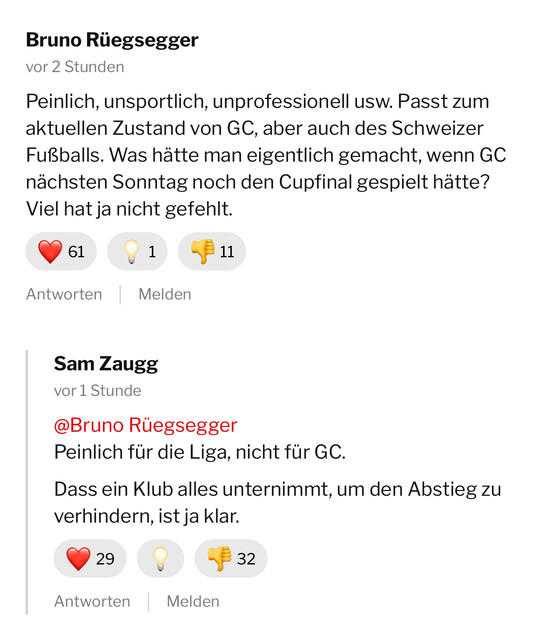Dislike Sam Zaugg's reply with thumbs down
This screenshot has height=640, width=543.
[231, 558]
